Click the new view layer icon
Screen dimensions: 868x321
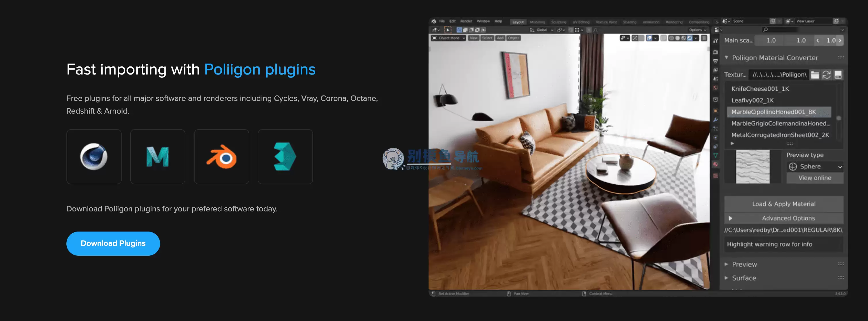(836, 21)
